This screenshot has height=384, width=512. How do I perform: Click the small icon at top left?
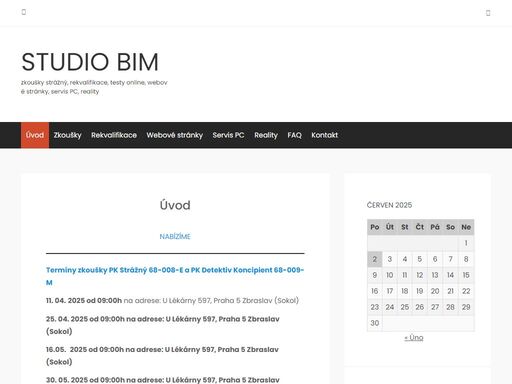[24, 12]
